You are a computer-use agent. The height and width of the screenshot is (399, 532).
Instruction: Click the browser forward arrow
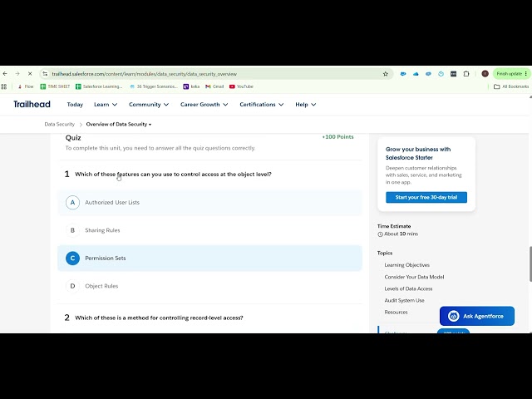tap(17, 74)
